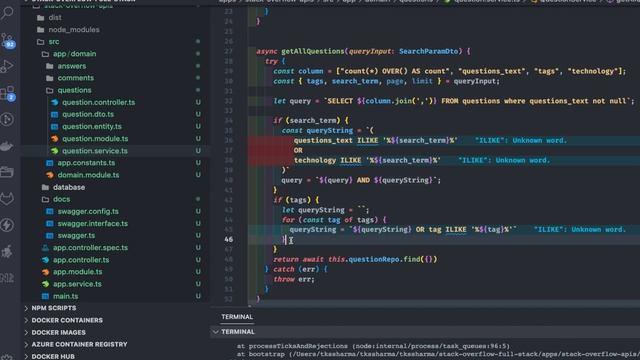
Task: Open swagger.config.ts file
Action: [88, 211]
